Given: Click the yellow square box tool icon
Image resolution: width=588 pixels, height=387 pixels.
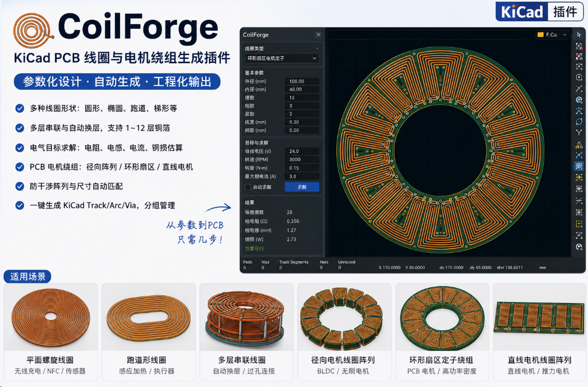Looking at the screenshot, I should 579,224.
